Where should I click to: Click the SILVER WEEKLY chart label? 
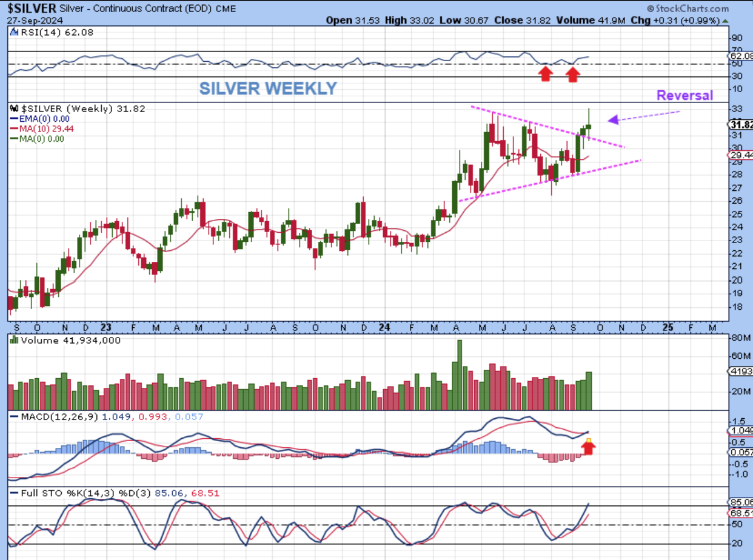(268, 88)
